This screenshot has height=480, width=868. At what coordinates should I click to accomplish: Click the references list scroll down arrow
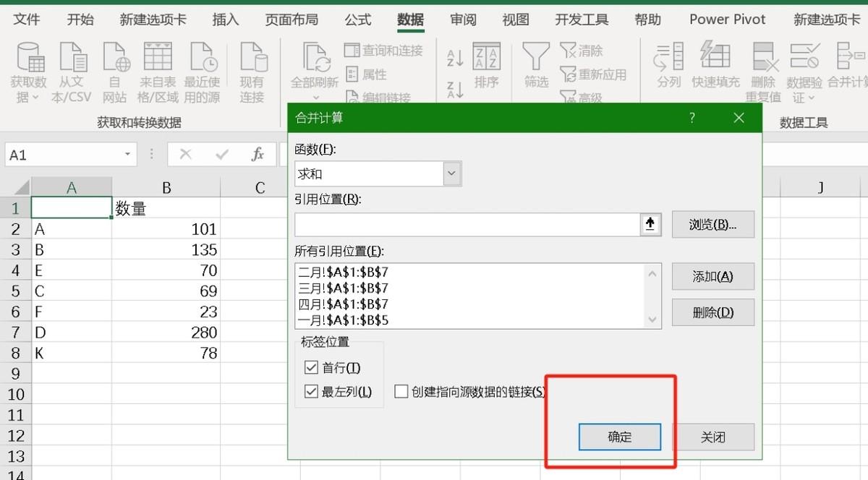[652, 319]
